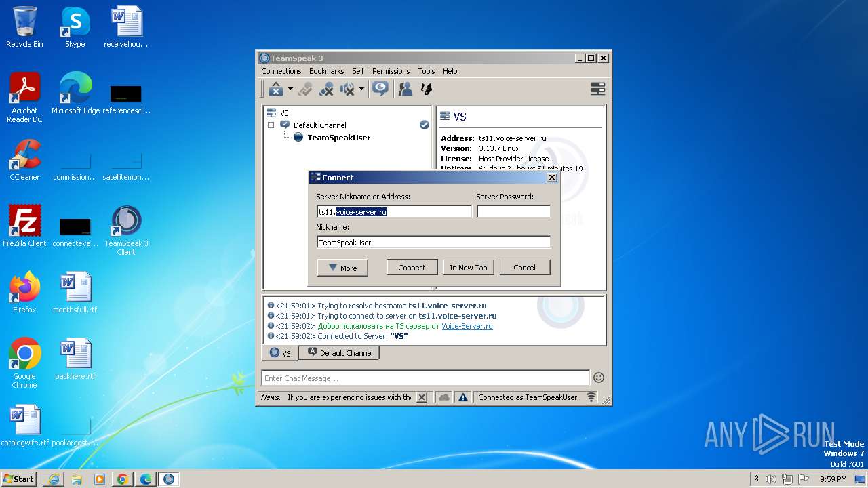
Task: Open Firefox desktop shortcut
Action: [24, 293]
